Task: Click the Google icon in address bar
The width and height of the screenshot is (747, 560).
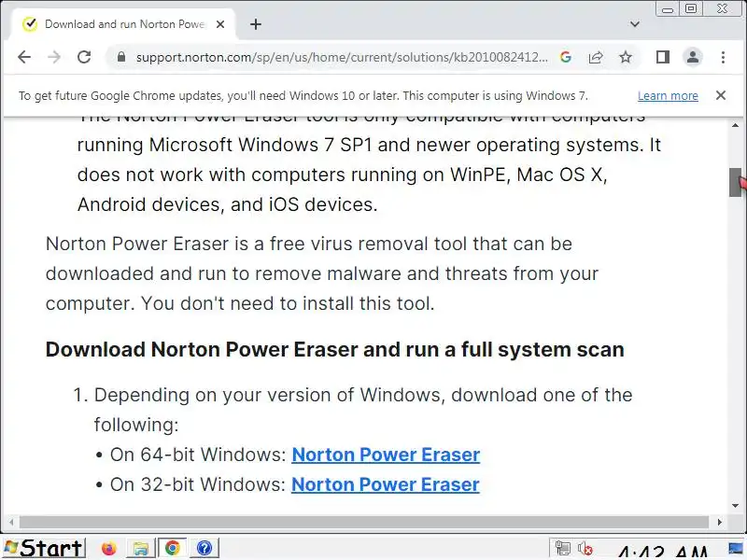Action: (566, 57)
